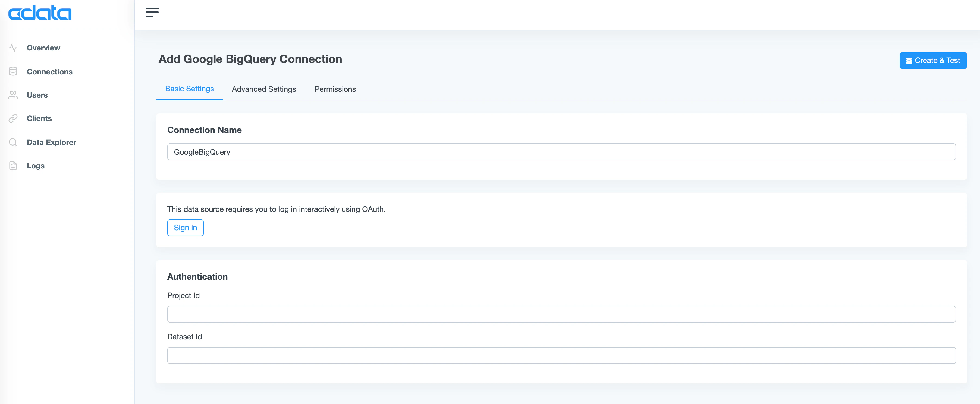Click the Sign in button
980x404 pixels.
(185, 228)
